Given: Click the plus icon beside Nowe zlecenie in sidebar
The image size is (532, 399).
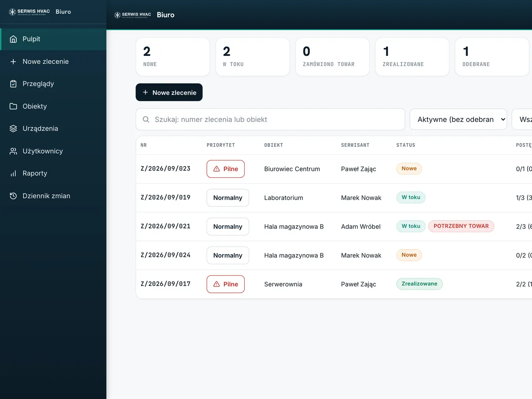Looking at the screenshot, I should coord(13,62).
